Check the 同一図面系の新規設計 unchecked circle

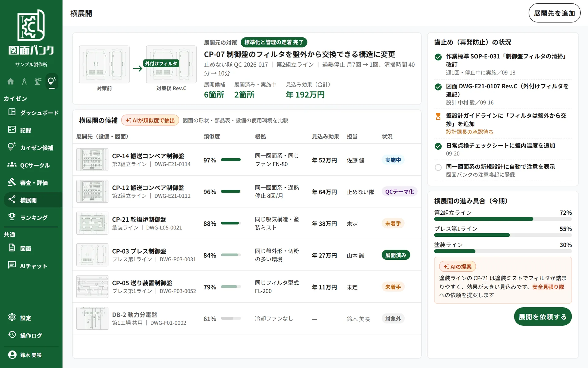coord(438,167)
